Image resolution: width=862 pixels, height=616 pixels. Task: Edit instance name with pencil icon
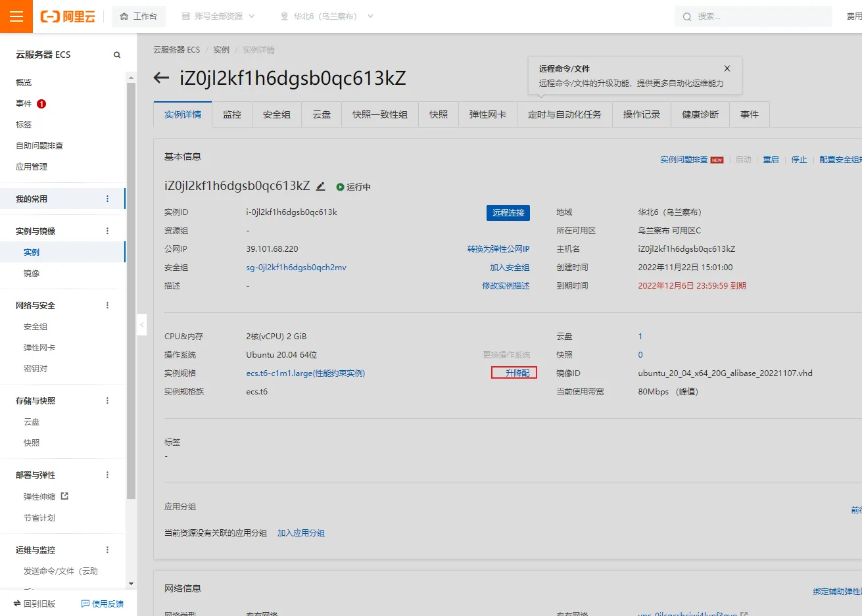click(x=321, y=186)
